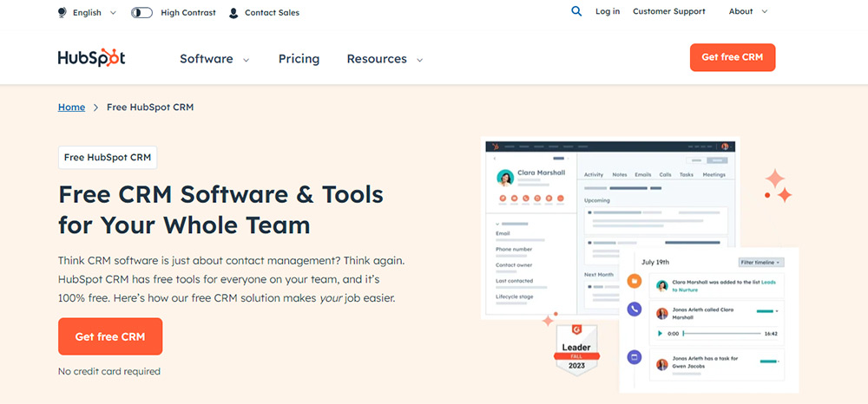Click the Email property label
Image resolution: width=868 pixels, height=404 pixels.
coord(503,233)
